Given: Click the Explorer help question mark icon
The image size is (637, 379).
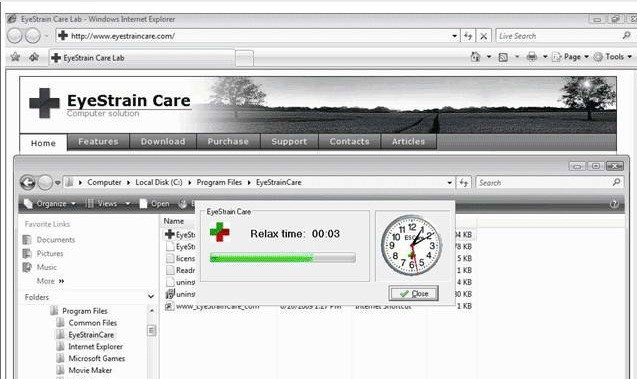Looking at the screenshot, I should click(614, 204).
